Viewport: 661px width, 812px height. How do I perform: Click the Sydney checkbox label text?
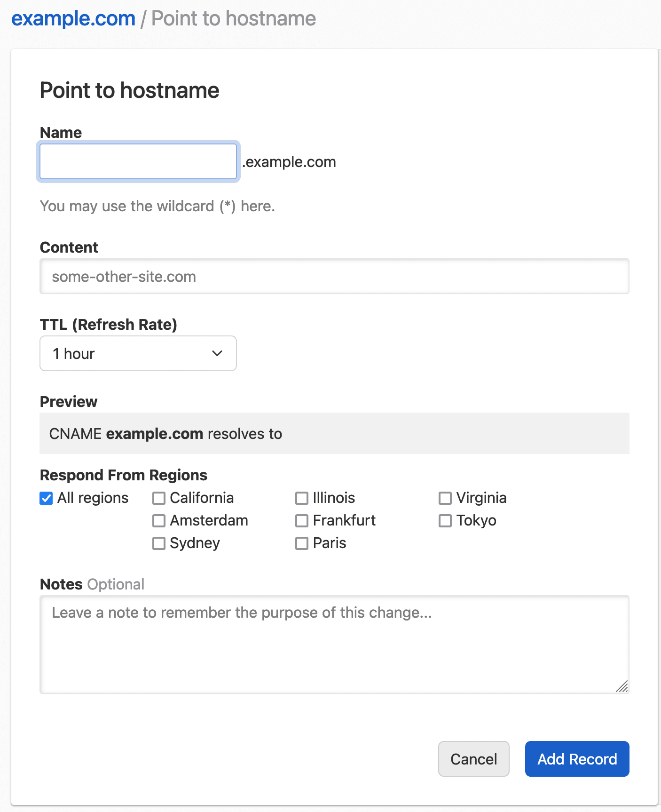(195, 543)
